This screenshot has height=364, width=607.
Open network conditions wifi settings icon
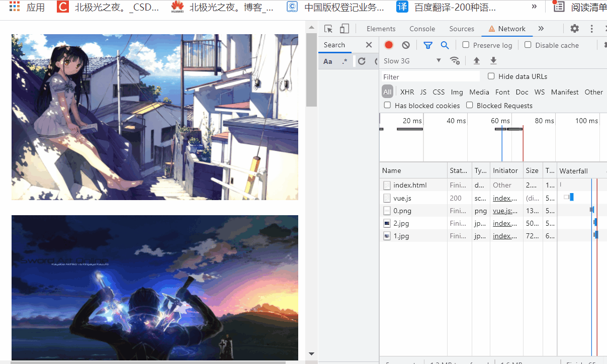455,60
